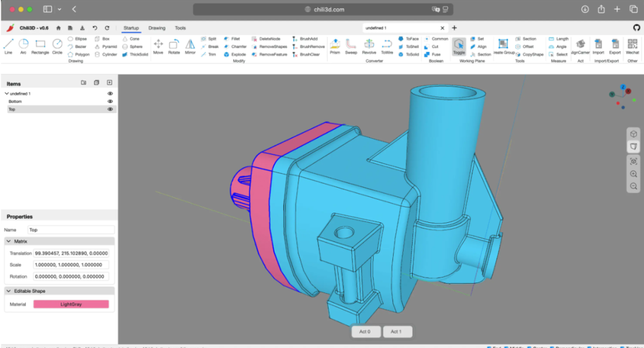
Task: Click the Home icon in title bar
Action: coord(58,28)
